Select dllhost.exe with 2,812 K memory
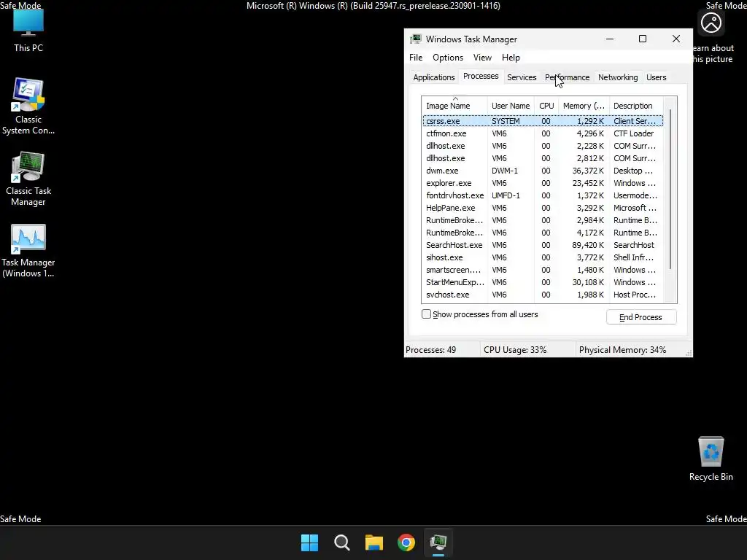The width and height of the screenshot is (747, 560). pyautogui.click(x=543, y=158)
